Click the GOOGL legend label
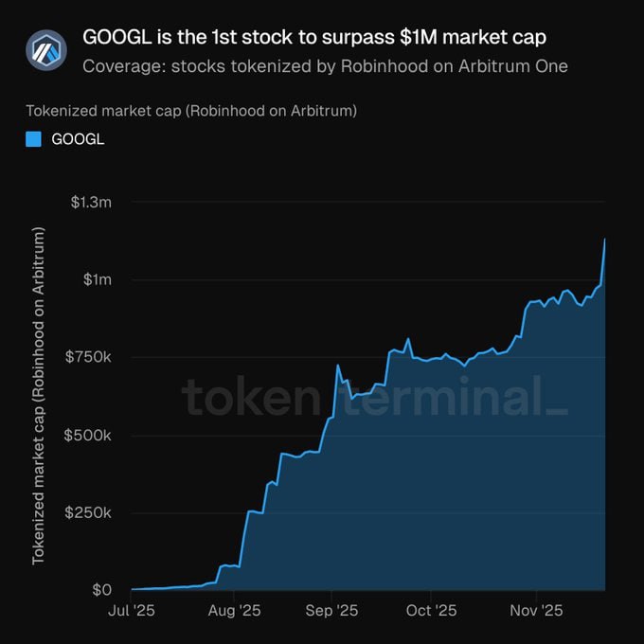Image resolution: width=644 pixels, height=644 pixels. (x=78, y=139)
